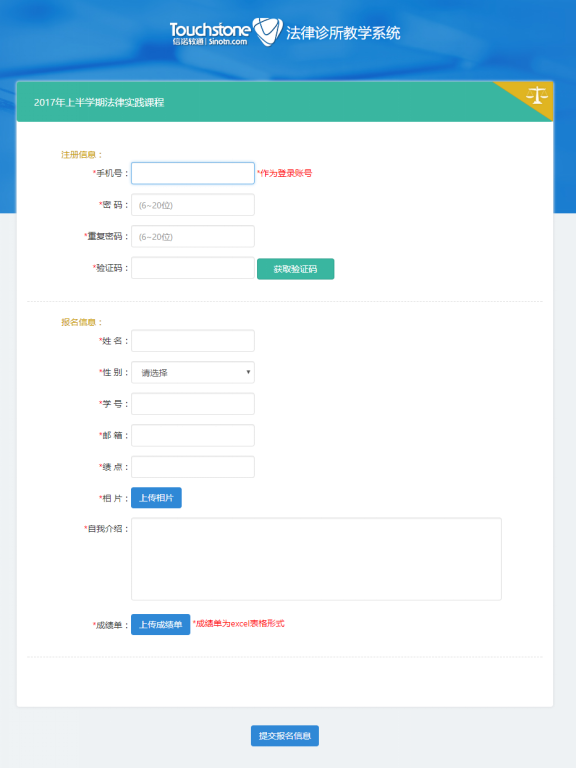This screenshot has height=768, width=577.
Task: Click the 重复密码 repeat password field
Action: click(x=193, y=237)
